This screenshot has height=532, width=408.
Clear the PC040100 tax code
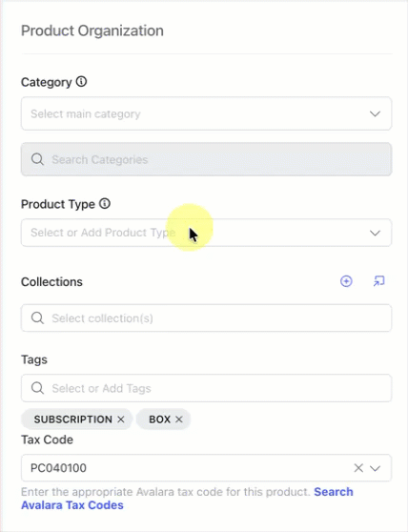tap(358, 468)
